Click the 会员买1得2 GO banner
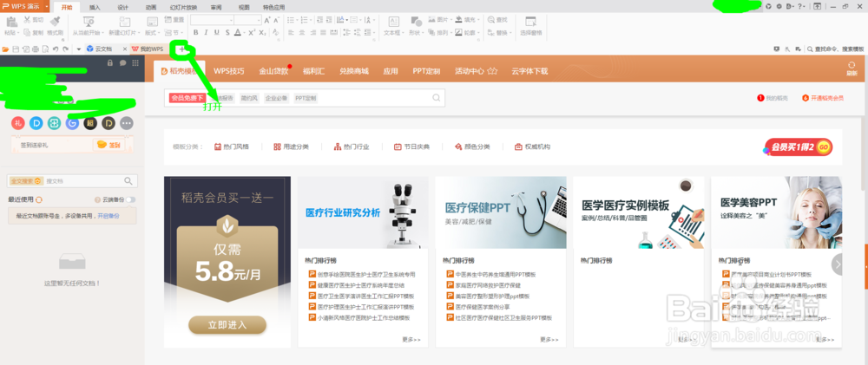The width and height of the screenshot is (868, 365). 799,147
